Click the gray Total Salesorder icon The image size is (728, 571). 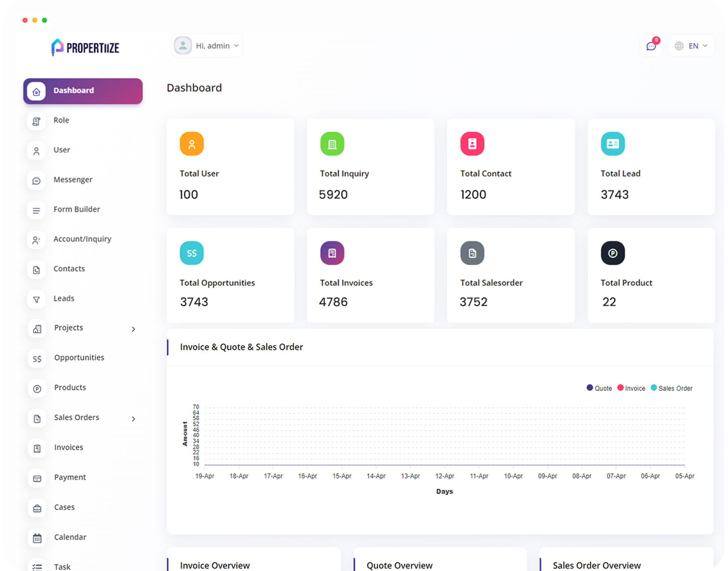point(472,253)
